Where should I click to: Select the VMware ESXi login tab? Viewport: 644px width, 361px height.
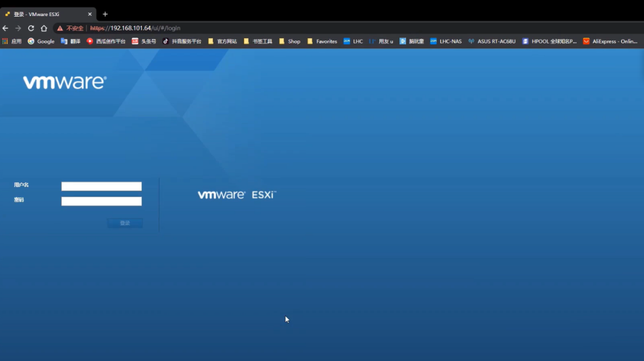[x=48, y=14]
